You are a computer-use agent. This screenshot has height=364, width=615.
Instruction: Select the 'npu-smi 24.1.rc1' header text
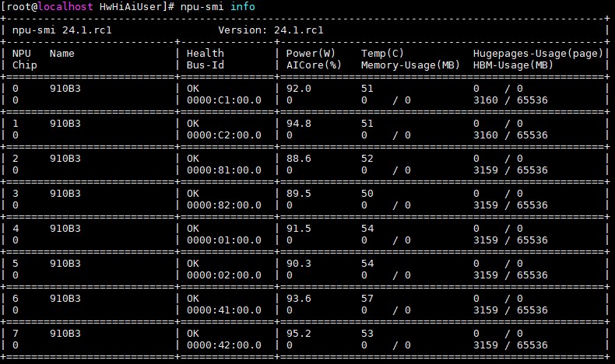62,30
